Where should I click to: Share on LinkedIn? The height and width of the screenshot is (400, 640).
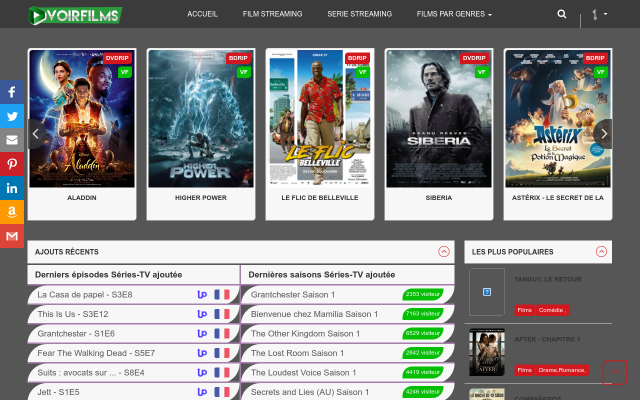(x=12, y=188)
